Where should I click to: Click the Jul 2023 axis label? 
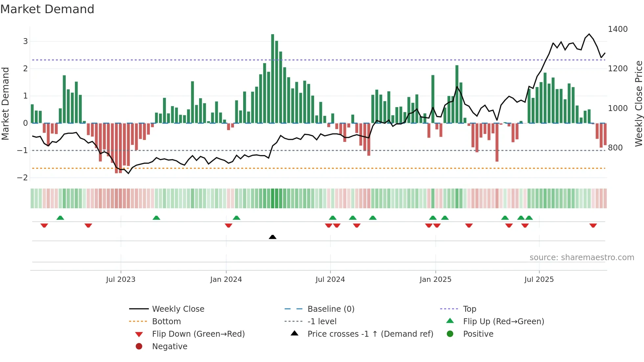(x=121, y=280)
